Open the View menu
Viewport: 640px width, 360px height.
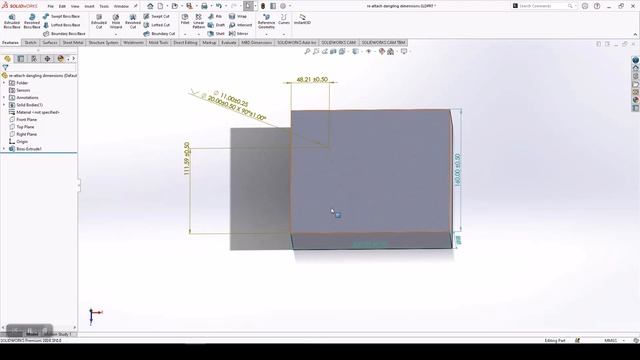click(x=75, y=7)
